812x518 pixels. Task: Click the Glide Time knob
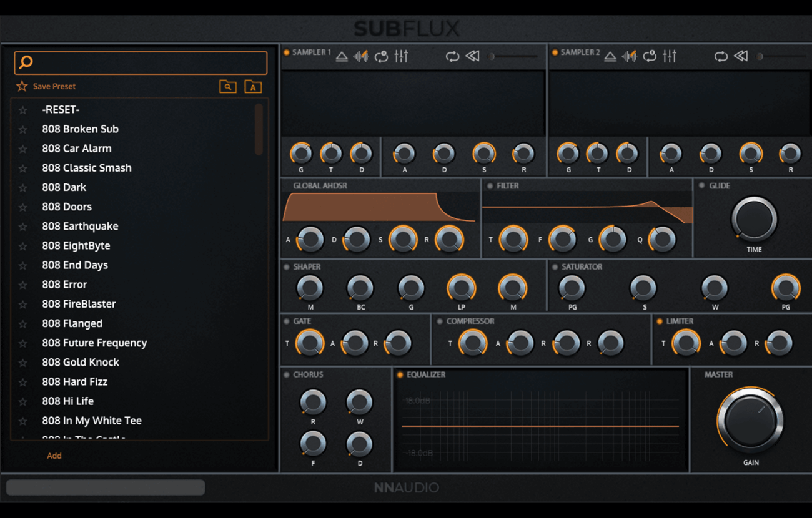point(754,219)
